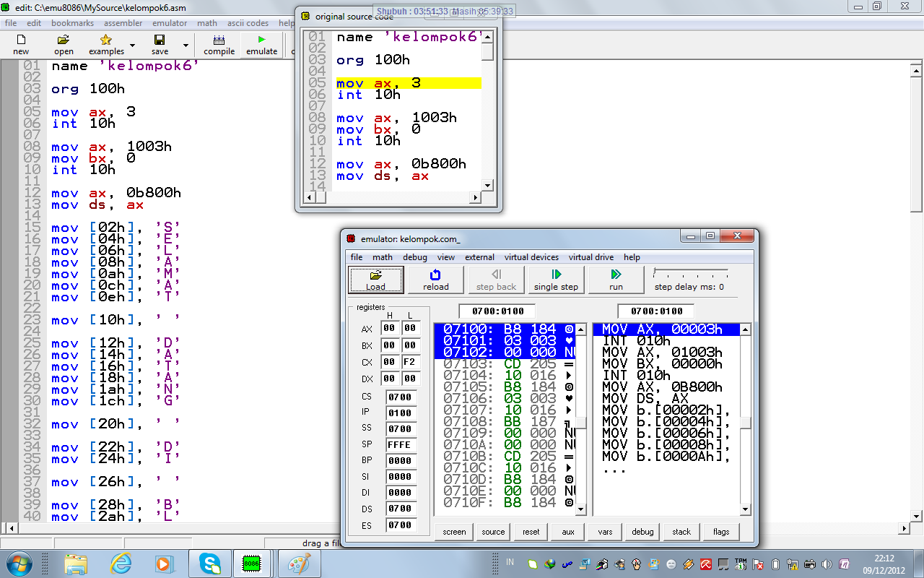Click the new file toolbar icon
924x578 pixels.
pos(21,40)
